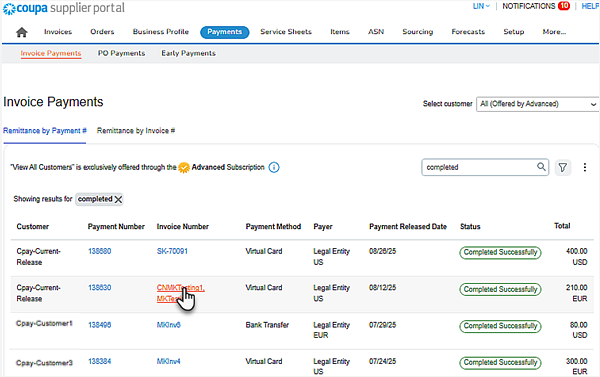Select the Payments menu
The height and width of the screenshot is (377, 600).
point(225,32)
